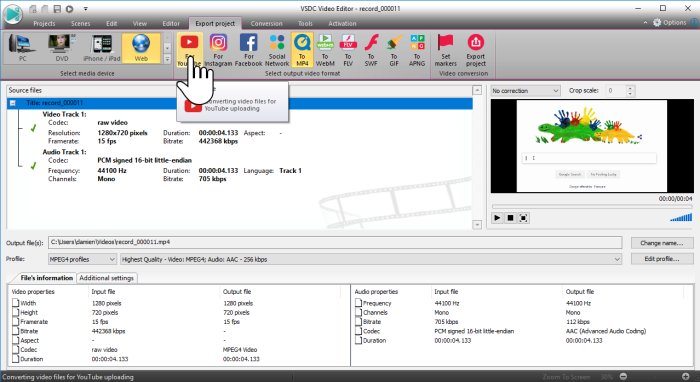
Task: Stop the preview playback
Action: pos(510,218)
